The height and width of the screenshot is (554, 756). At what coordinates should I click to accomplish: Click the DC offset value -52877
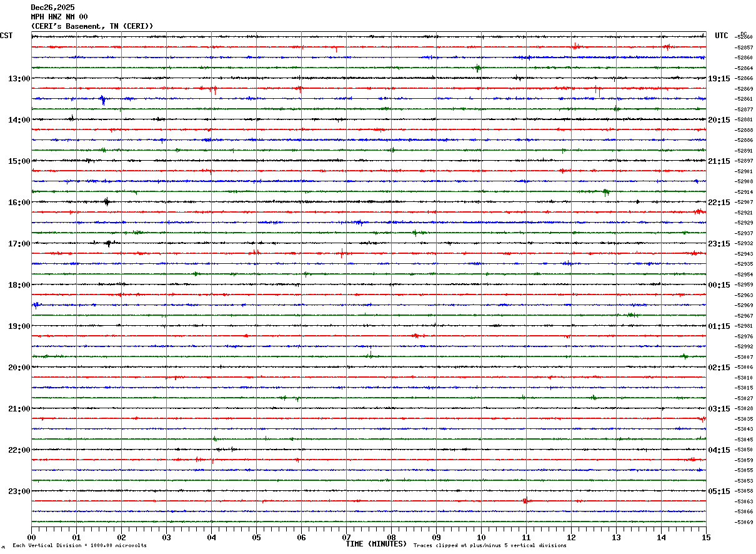(x=744, y=109)
